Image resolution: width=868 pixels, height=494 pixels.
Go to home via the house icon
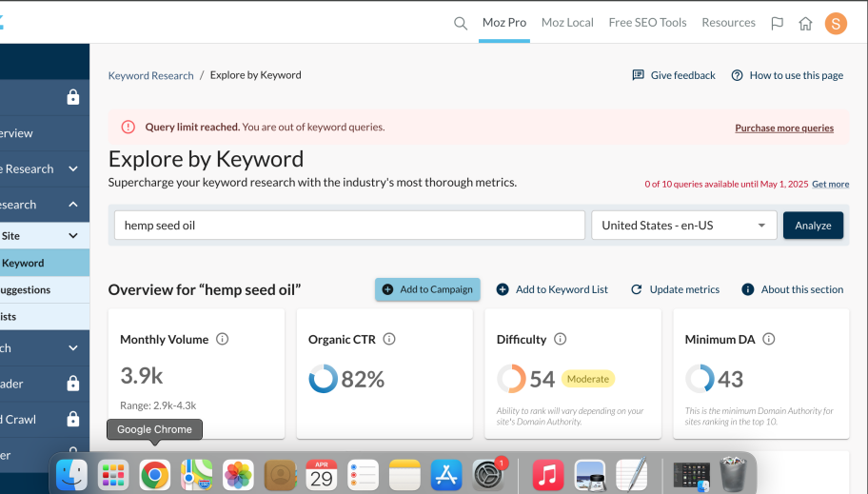tap(805, 23)
